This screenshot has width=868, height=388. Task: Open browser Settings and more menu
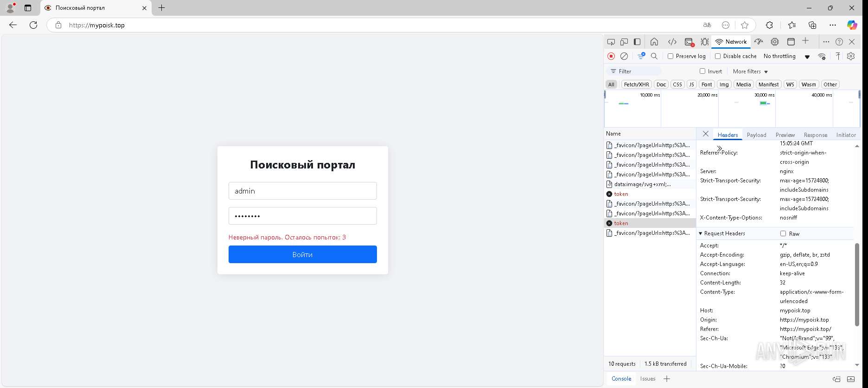[833, 25]
